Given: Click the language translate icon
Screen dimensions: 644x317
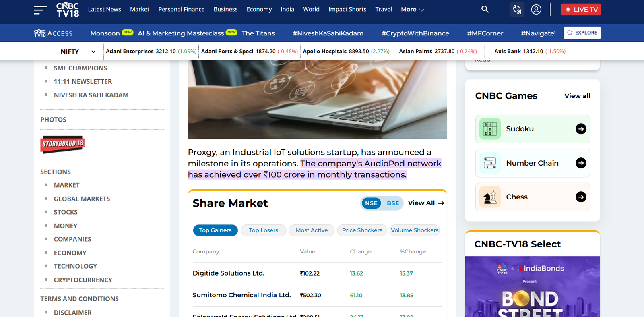Looking at the screenshot, I should tap(517, 9).
